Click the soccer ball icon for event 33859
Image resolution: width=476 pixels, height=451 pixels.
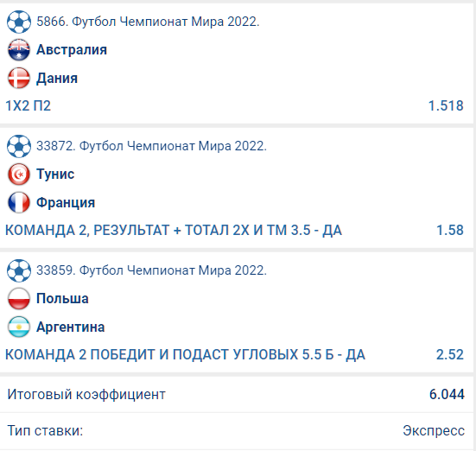[x=19, y=270]
